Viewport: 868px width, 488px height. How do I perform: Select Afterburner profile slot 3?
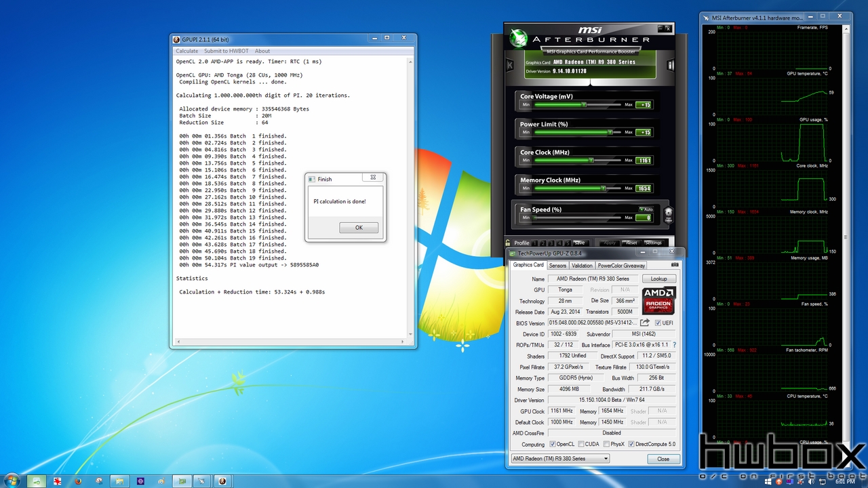point(551,243)
